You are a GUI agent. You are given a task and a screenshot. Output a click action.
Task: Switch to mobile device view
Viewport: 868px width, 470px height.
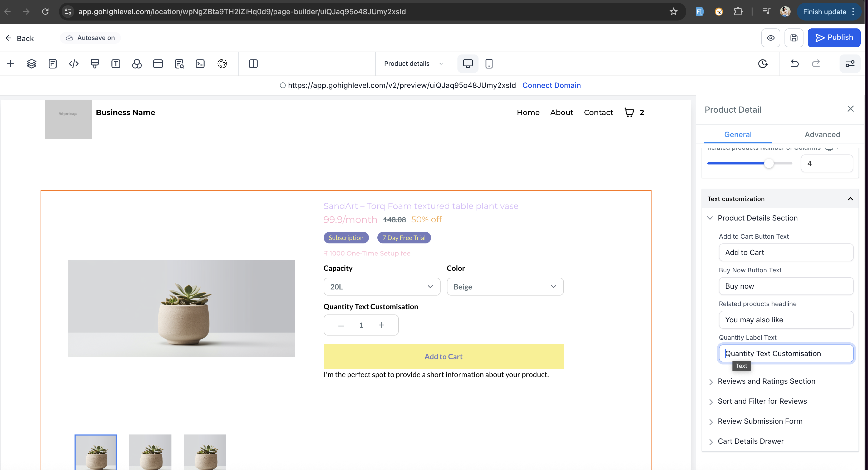(x=489, y=64)
